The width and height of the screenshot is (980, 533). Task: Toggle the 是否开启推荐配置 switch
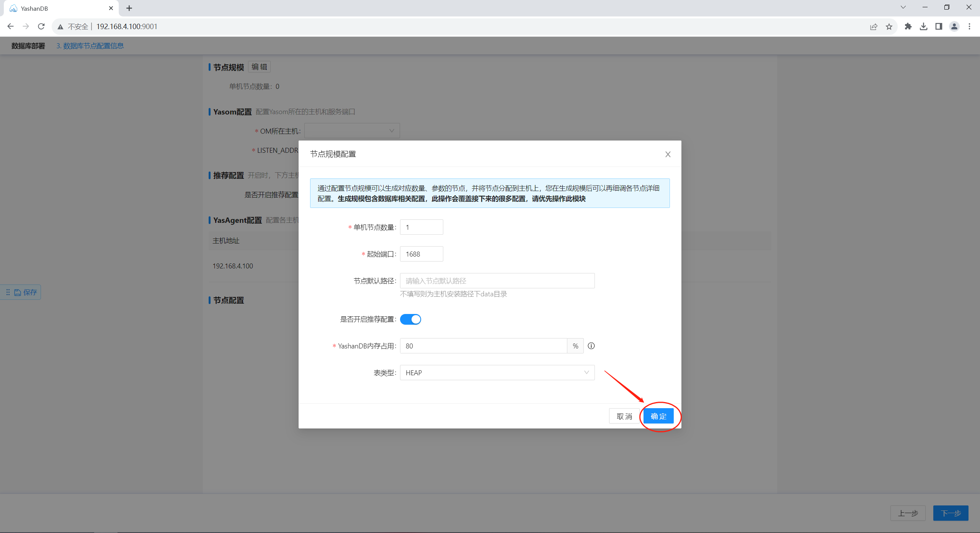(x=410, y=319)
